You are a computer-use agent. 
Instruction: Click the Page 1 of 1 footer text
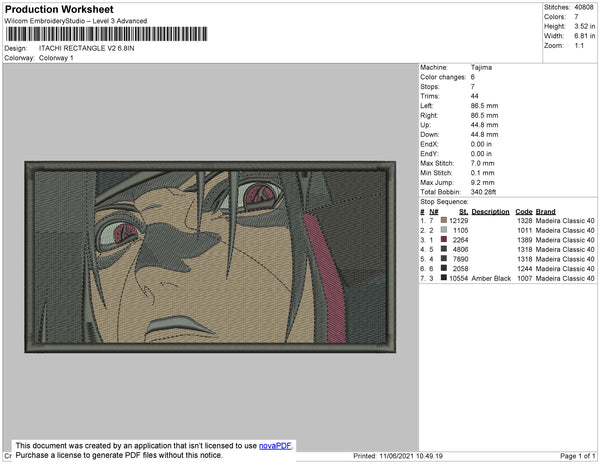coord(577,456)
